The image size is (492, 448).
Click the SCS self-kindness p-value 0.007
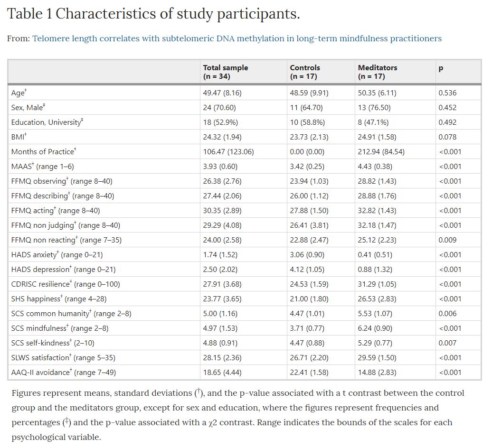447,343
